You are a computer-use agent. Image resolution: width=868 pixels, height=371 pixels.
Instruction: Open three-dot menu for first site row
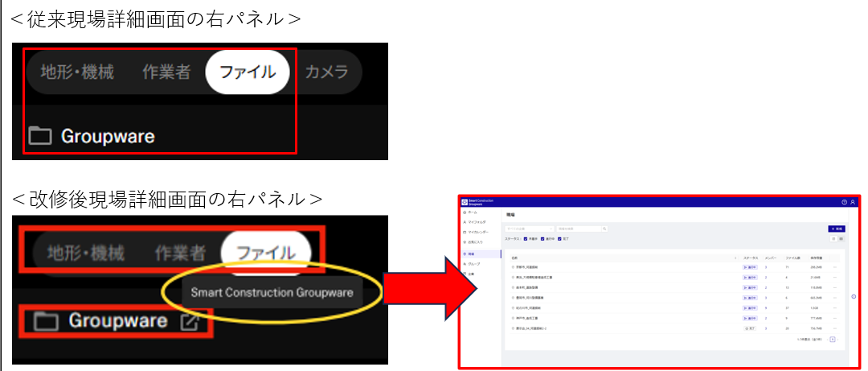point(835,266)
